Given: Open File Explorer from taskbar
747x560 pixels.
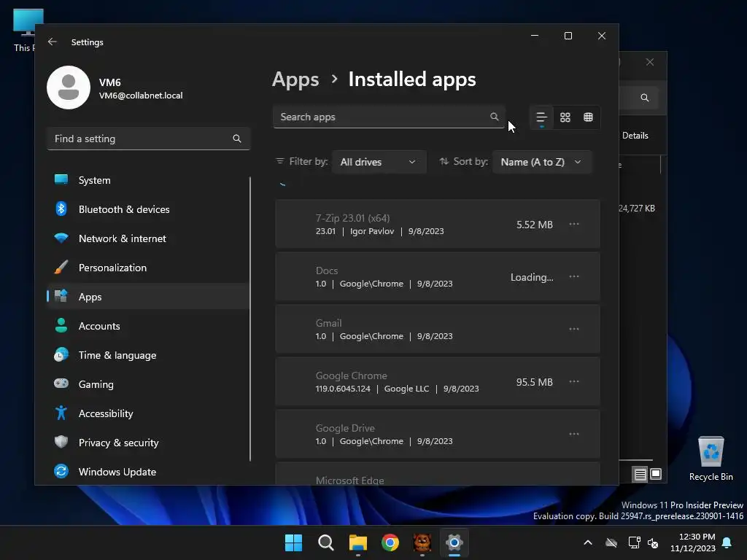Looking at the screenshot, I should pos(357,542).
